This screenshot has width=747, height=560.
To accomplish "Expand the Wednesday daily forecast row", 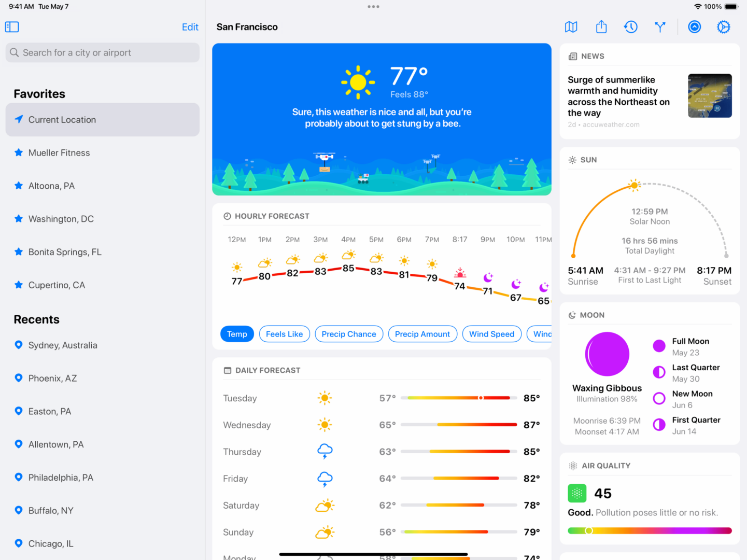I will tap(381, 425).
